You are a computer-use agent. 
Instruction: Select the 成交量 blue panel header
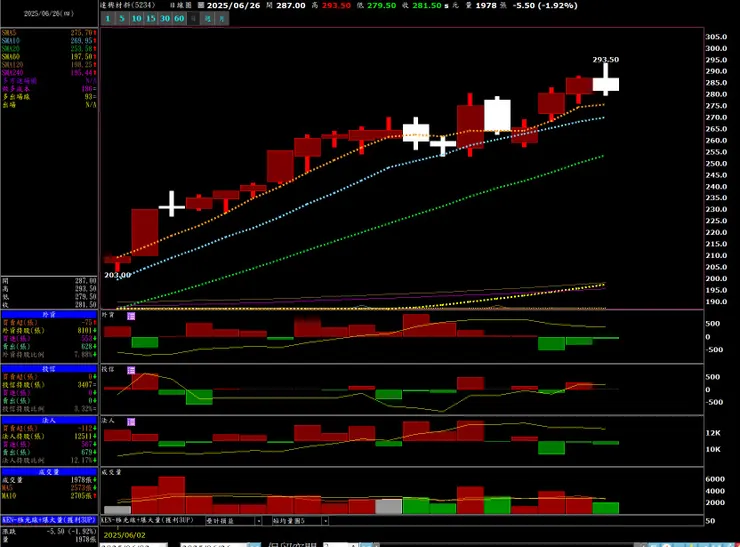[49, 471]
